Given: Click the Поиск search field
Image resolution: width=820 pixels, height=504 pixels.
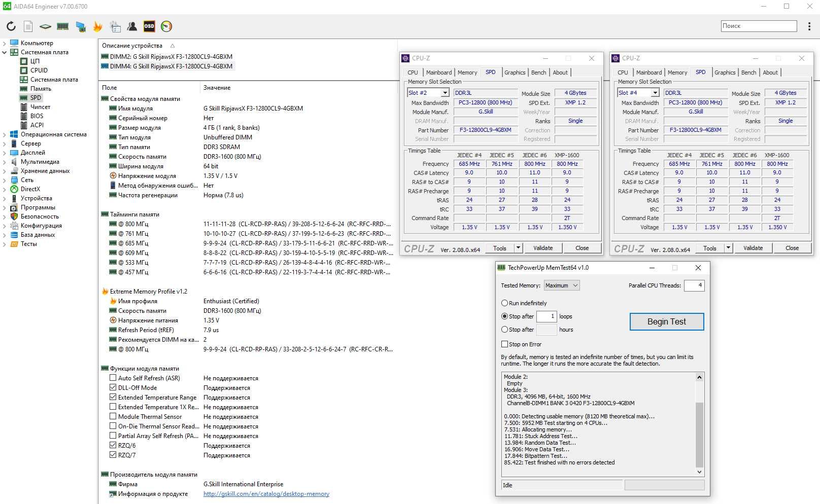Looking at the screenshot, I should (x=759, y=26).
